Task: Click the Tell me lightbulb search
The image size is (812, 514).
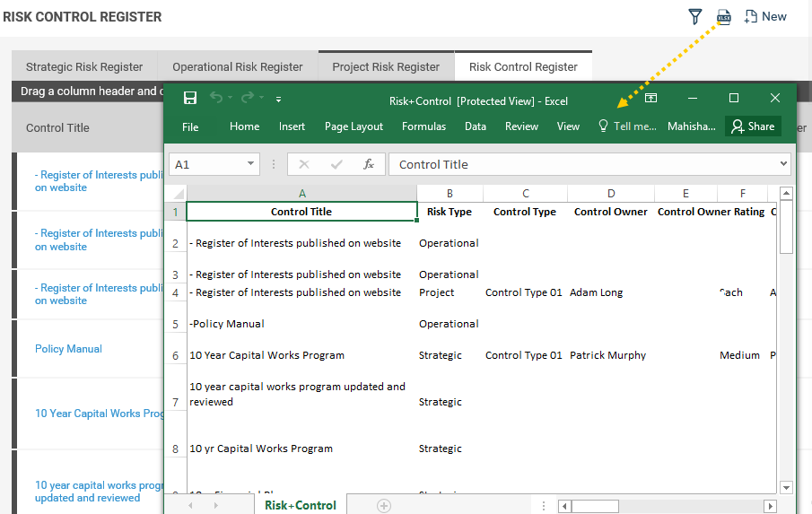Action: coord(627,126)
